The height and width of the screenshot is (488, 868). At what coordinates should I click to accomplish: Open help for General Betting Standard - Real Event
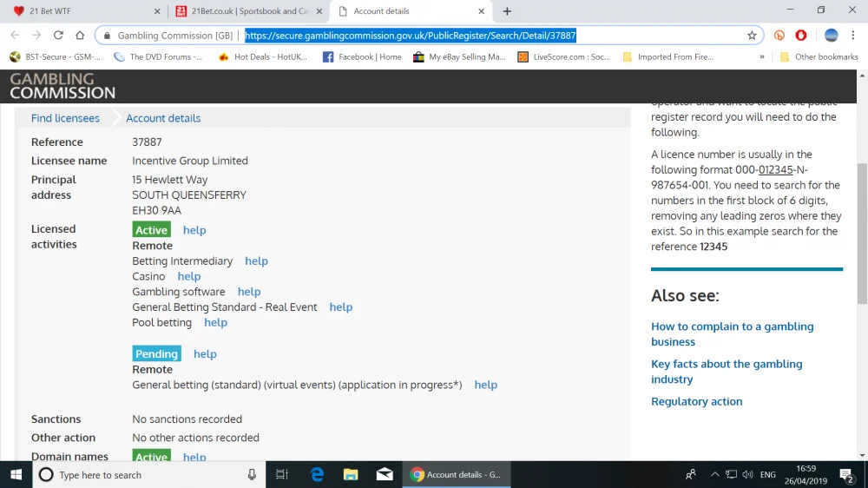(341, 307)
